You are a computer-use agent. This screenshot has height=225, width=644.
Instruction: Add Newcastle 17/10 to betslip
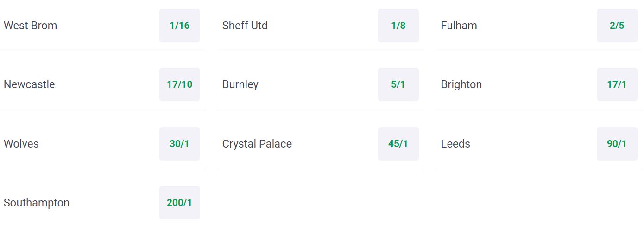[180, 84]
